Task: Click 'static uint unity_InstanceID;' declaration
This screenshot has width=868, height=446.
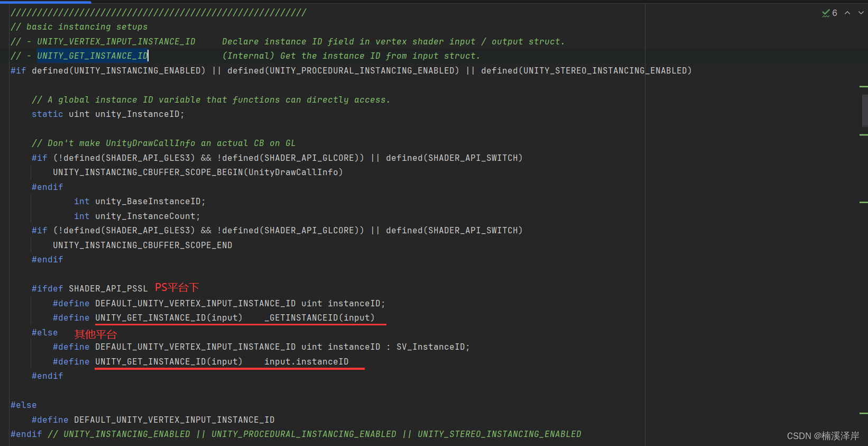Action: click(108, 114)
